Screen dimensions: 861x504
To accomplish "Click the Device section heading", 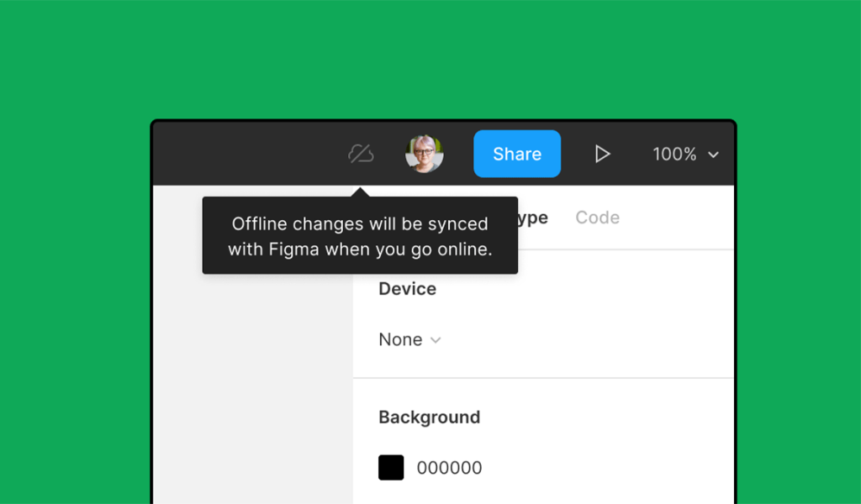I will (407, 289).
